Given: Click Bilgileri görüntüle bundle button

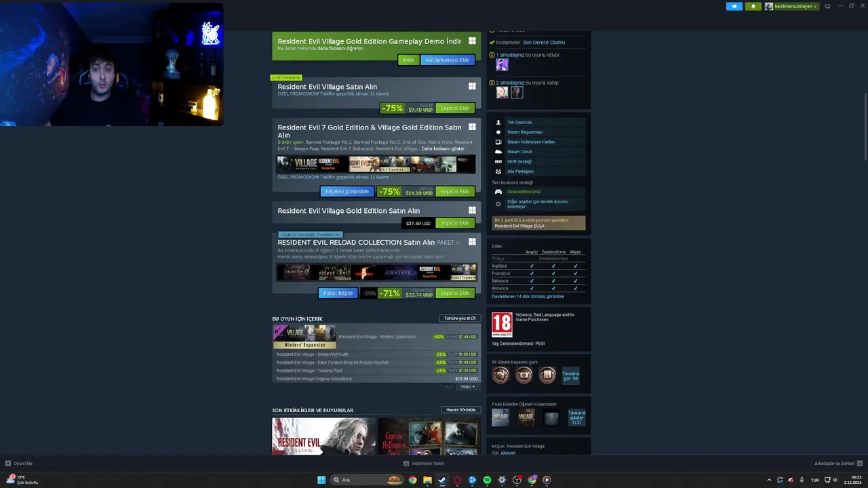Looking at the screenshot, I should point(347,191).
